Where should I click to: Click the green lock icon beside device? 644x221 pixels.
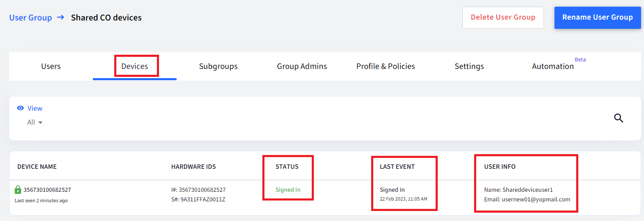click(x=18, y=190)
